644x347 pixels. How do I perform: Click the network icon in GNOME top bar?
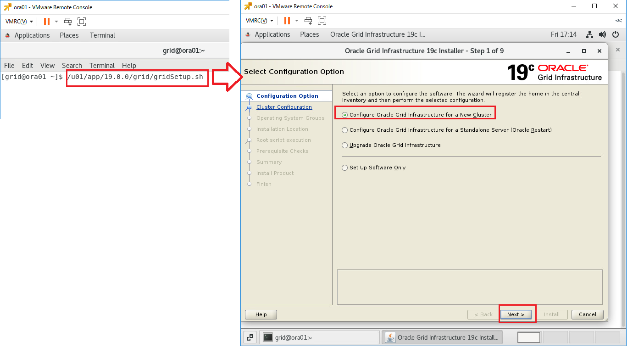point(590,34)
